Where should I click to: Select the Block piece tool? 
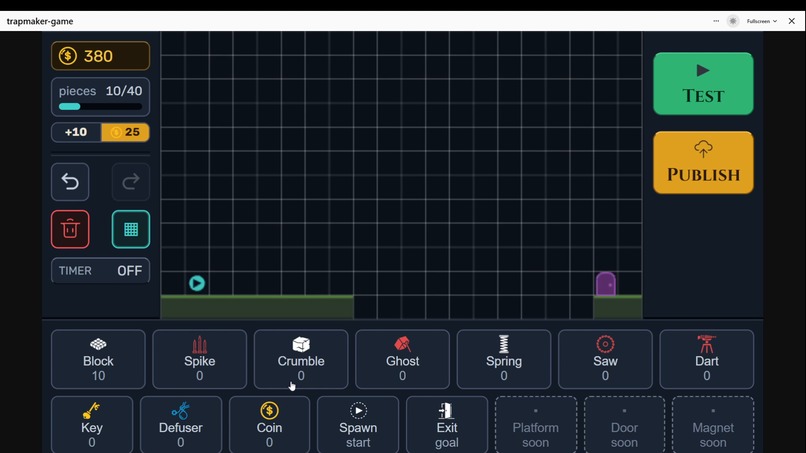coord(98,359)
